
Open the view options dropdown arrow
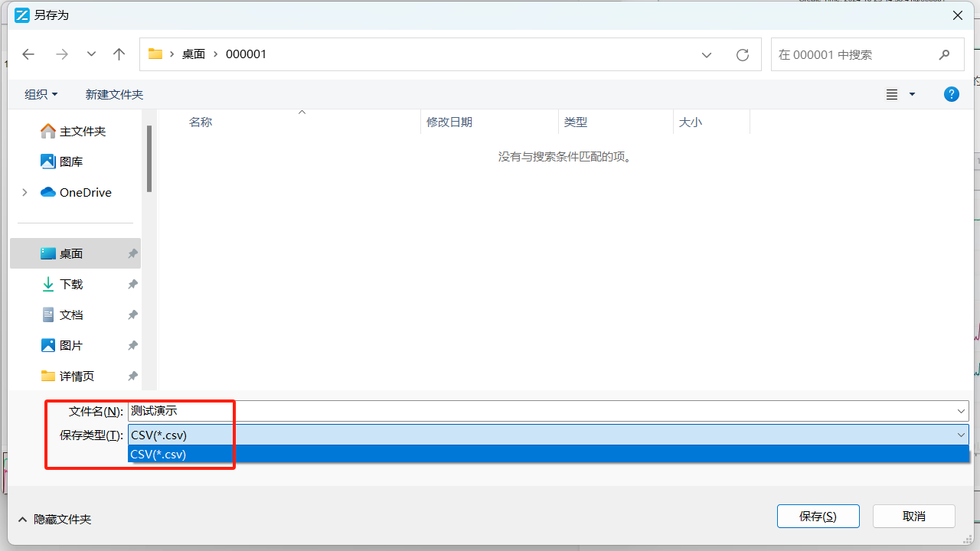[x=911, y=93]
